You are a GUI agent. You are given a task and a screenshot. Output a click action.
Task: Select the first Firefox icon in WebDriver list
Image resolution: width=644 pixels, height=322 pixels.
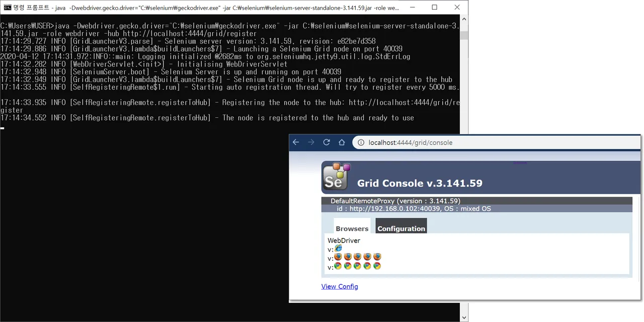(338, 257)
